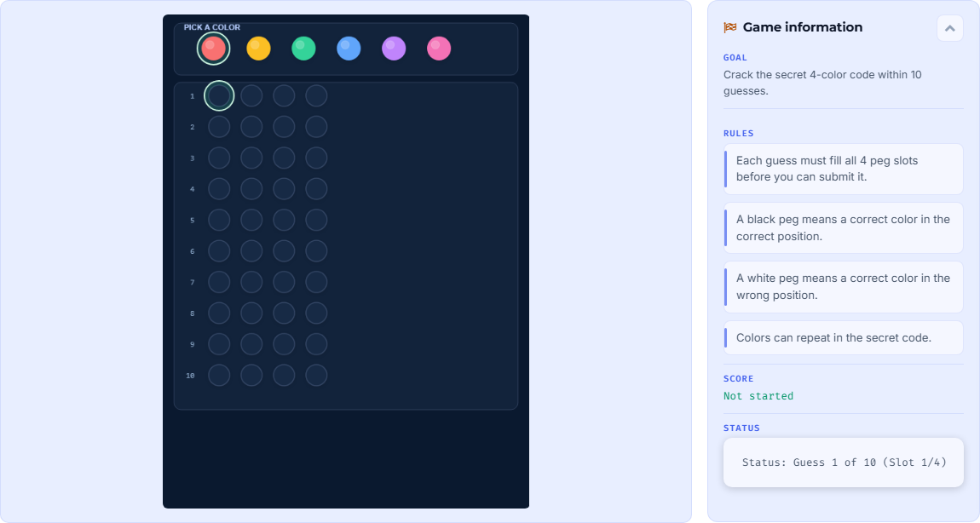Click the first peg slot in row 8
This screenshot has width=980, height=523.
pyautogui.click(x=219, y=313)
